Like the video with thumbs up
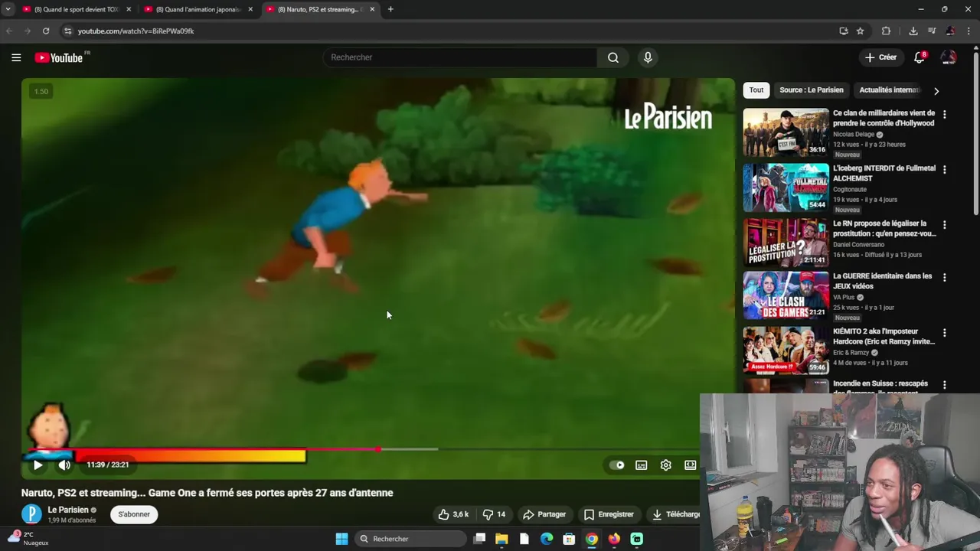 pos(453,514)
